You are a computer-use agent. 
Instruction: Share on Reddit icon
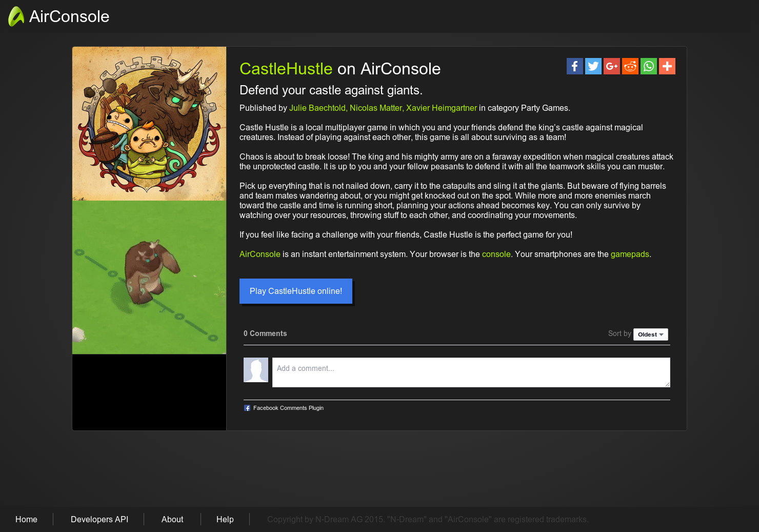(630, 66)
